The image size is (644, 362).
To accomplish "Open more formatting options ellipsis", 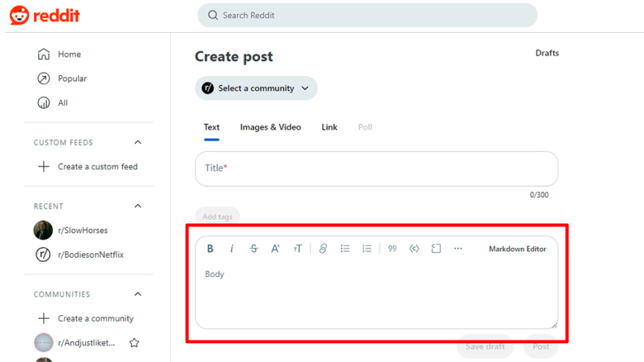I will point(458,249).
